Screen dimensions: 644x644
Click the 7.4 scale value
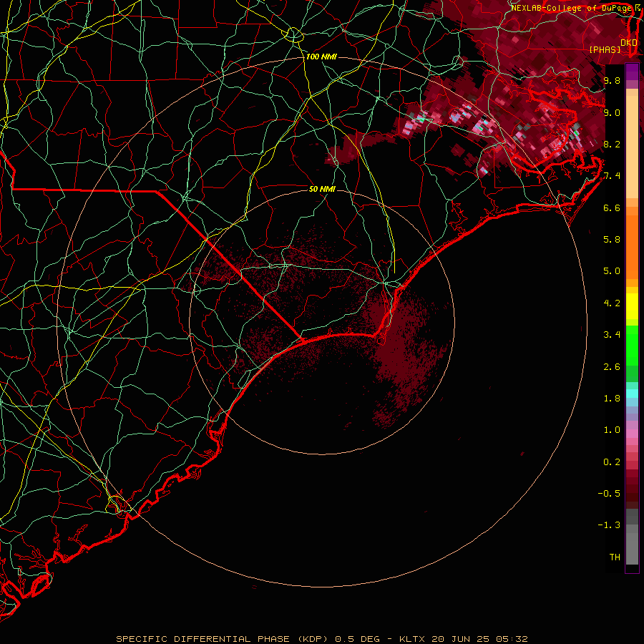pos(612,176)
